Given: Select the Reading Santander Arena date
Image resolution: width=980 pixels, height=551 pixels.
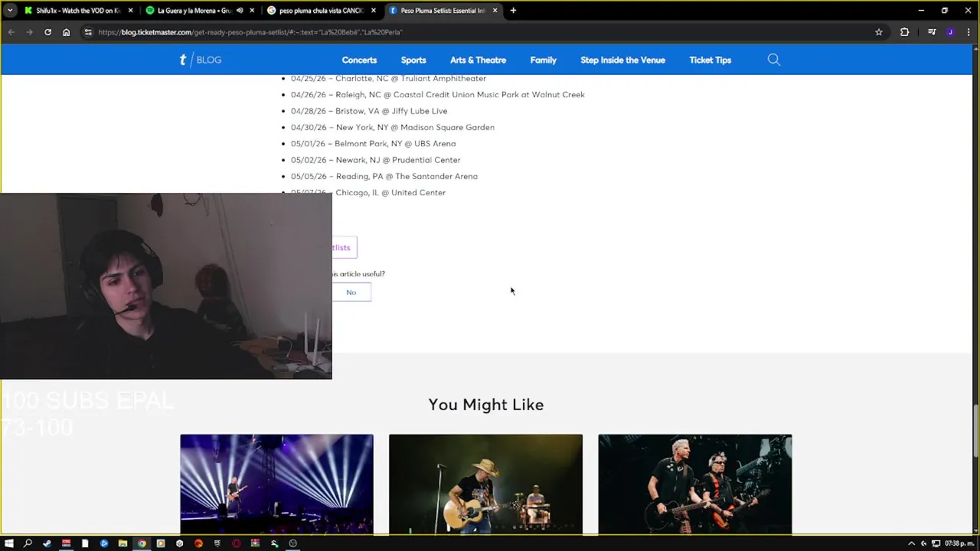Looking at the screenshot, I should coord(384,176).
